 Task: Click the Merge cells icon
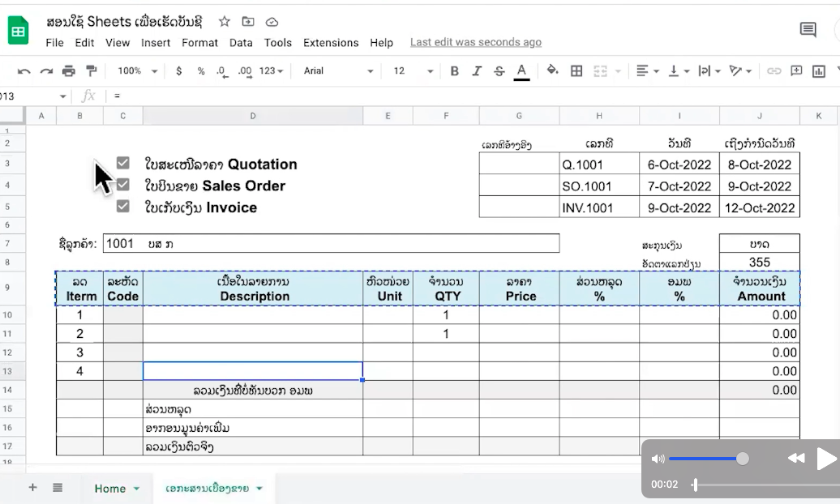[600, 70]
